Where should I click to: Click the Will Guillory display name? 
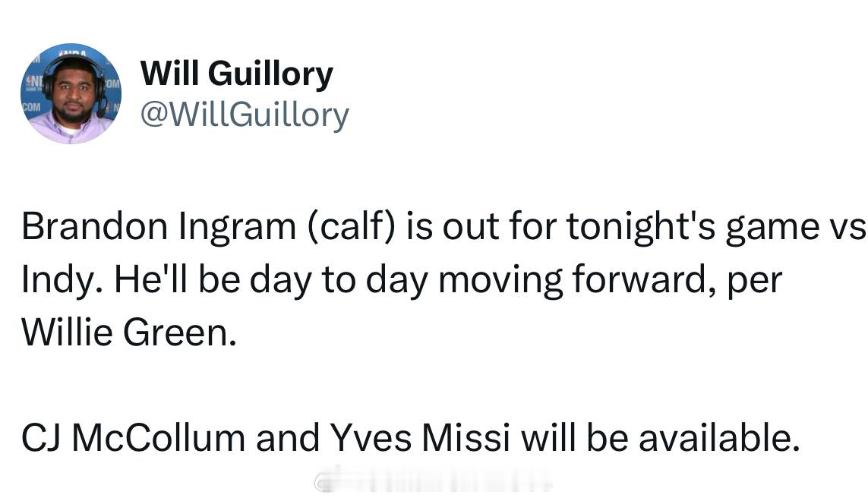coord(237,74)
